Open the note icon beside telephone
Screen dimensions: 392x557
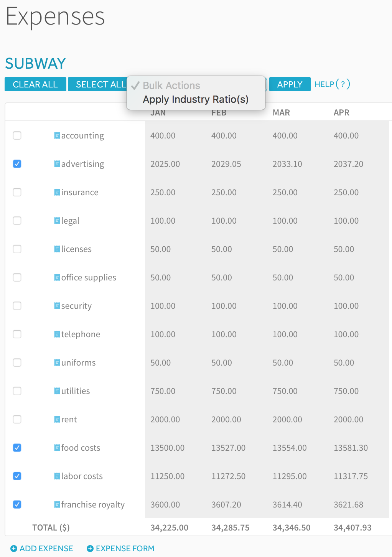click(x=57, y=334)
